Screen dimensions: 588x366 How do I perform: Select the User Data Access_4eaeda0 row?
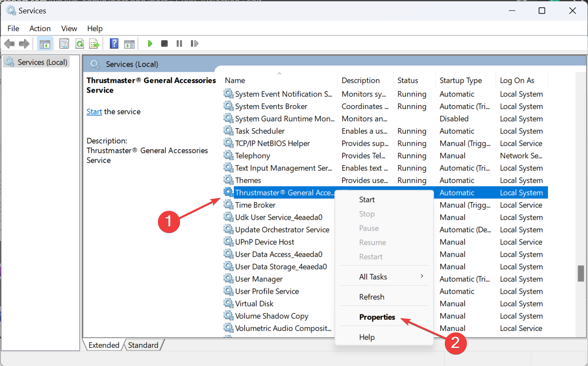[279, 254]
